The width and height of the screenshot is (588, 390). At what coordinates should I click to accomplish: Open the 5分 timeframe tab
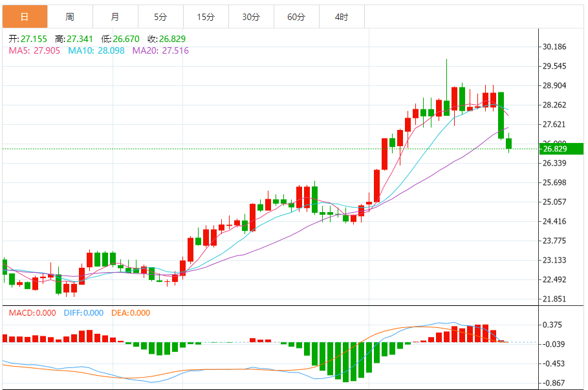click(x=160, y=17)
